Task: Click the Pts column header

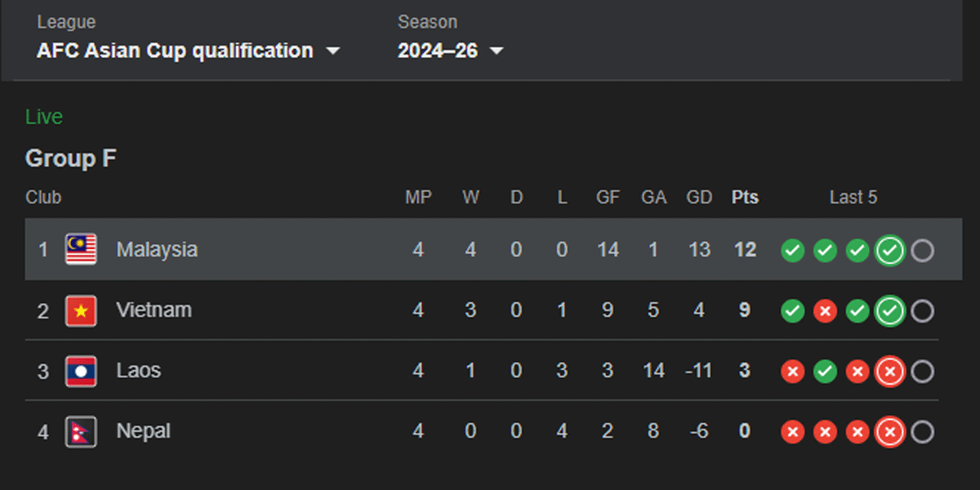Action: pos(744,198)
